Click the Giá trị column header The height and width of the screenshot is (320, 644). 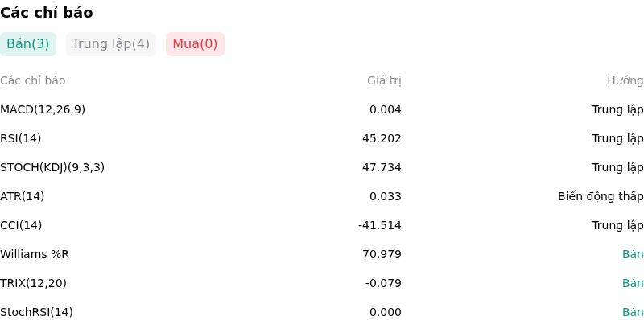[x=384, y=81]
